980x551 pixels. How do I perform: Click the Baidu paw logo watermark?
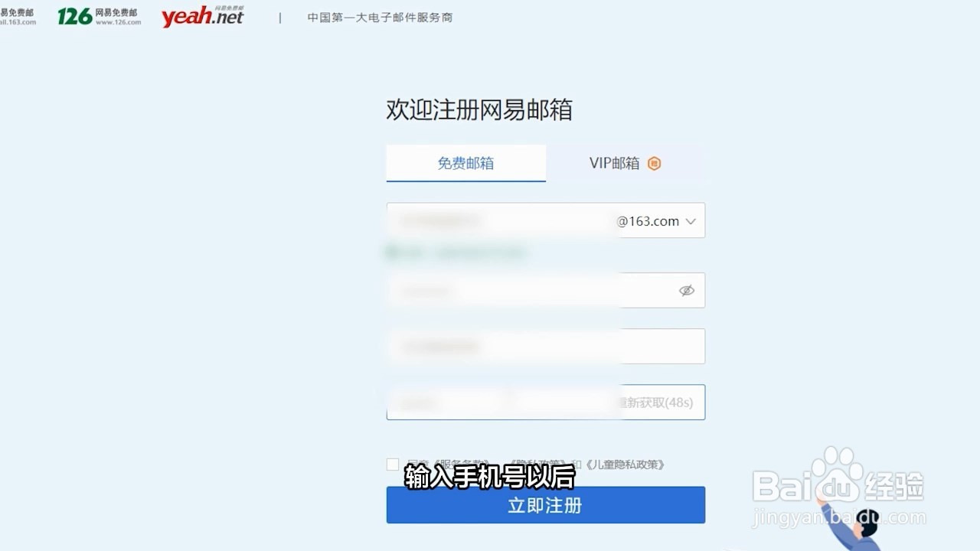(838, 478)
